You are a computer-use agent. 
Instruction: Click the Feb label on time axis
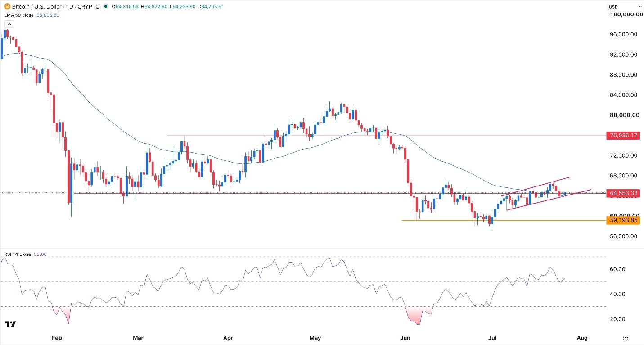coord(56,337)
